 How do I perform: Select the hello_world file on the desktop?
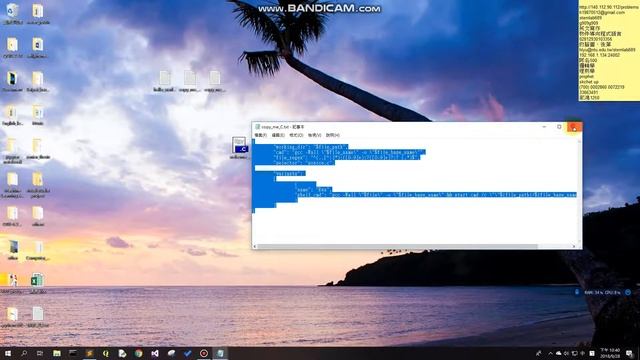coord(164,81)
